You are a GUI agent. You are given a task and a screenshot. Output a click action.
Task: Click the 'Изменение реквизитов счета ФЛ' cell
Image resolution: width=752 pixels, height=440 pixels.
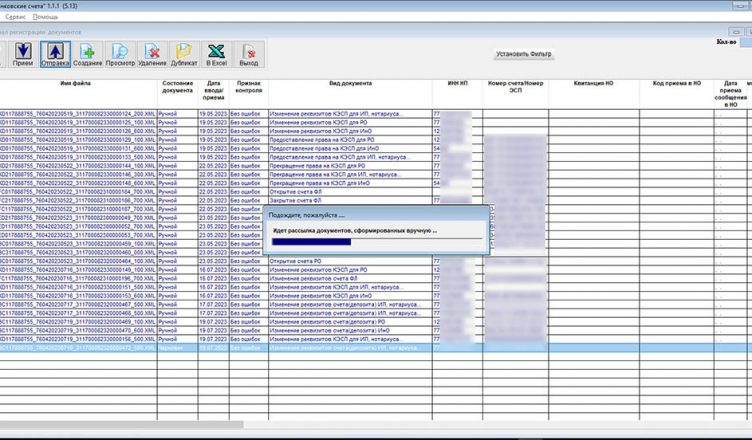pos(350,279)
